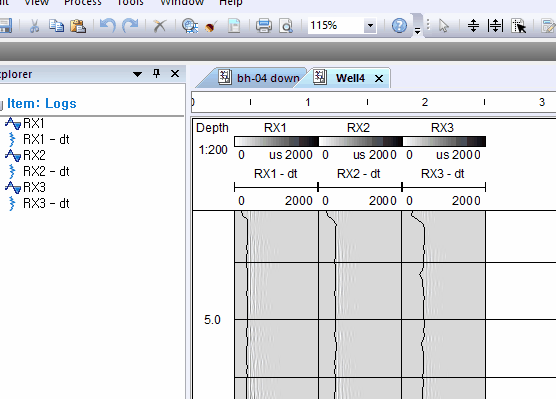
Task: Click the 5.0 depth label
Action: point(212,320)
